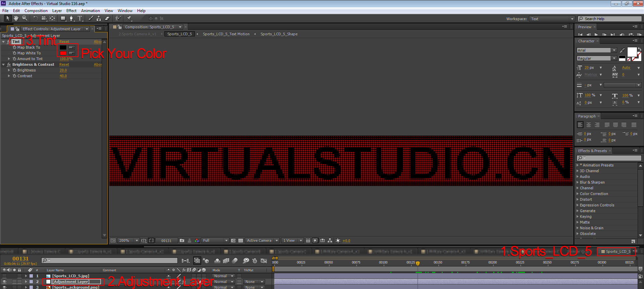Viewport: 644px width, 289px height.
Task: Take a snapshot with camera icon
Action: tap(182, 240)
